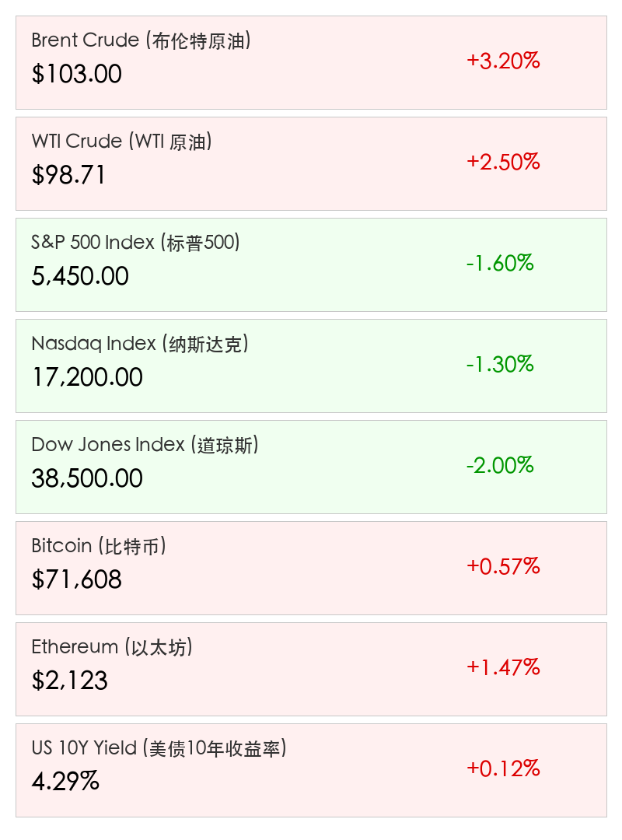Open the US 10Y Yield title
The width and height of the screenshot is (622, 840).
159,748
